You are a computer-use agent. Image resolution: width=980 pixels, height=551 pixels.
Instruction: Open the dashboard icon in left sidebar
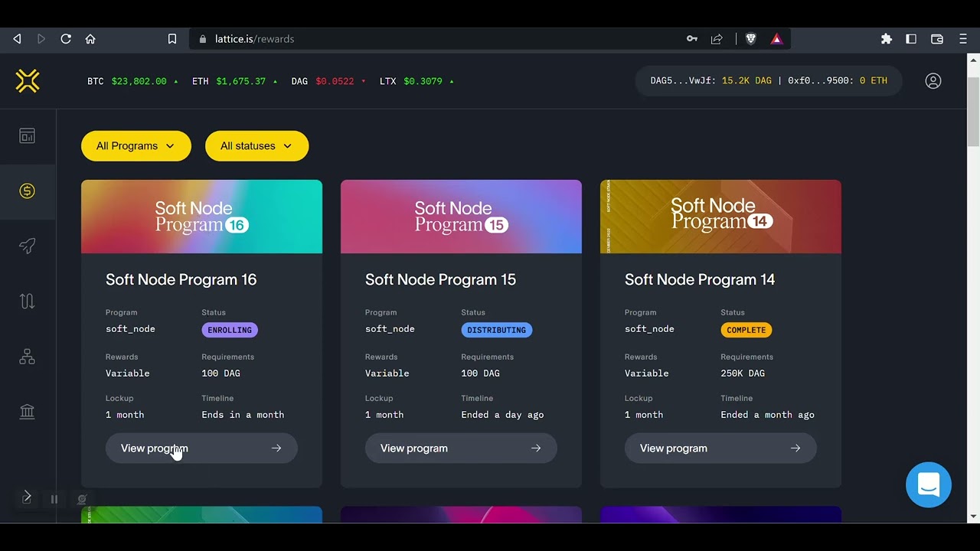click(28, 136)
